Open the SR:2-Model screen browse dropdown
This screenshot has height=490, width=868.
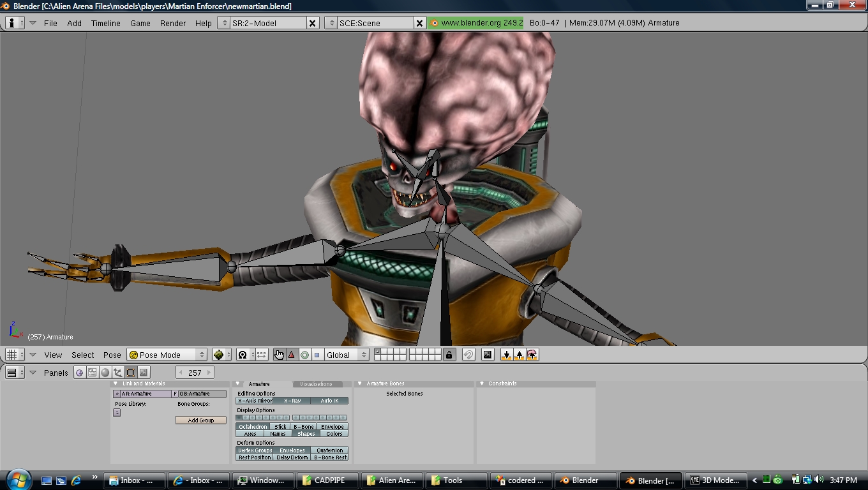pyautogui.click(x=223, y=23)
